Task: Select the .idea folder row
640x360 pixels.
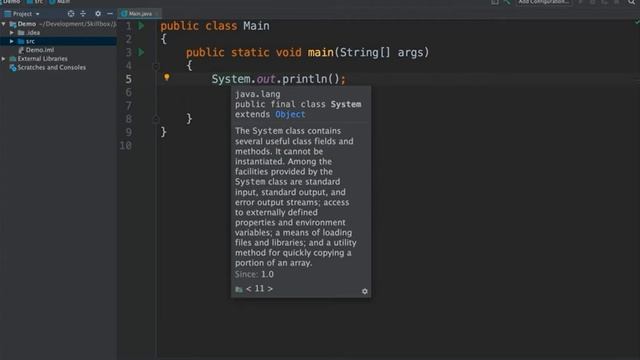Action: pyautogui.click(x=58, y=33)
